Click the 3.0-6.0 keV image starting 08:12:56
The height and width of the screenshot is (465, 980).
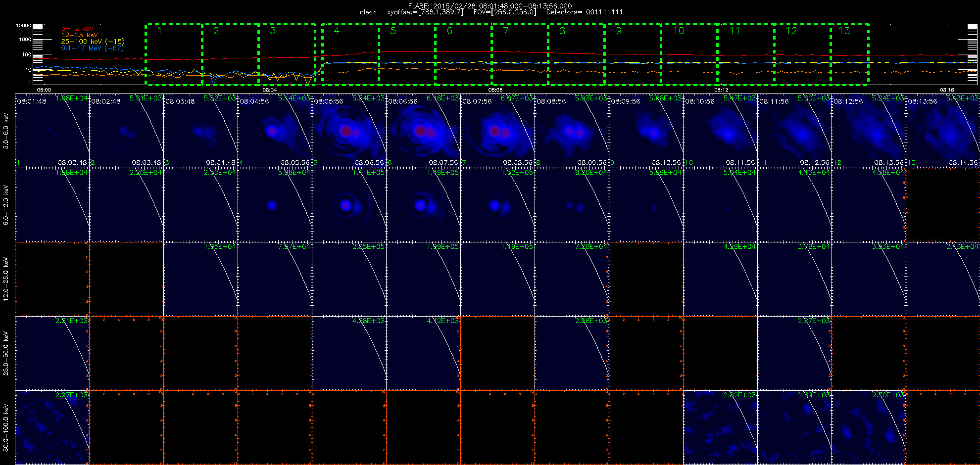pyautogui.click(x=869, y=131)
